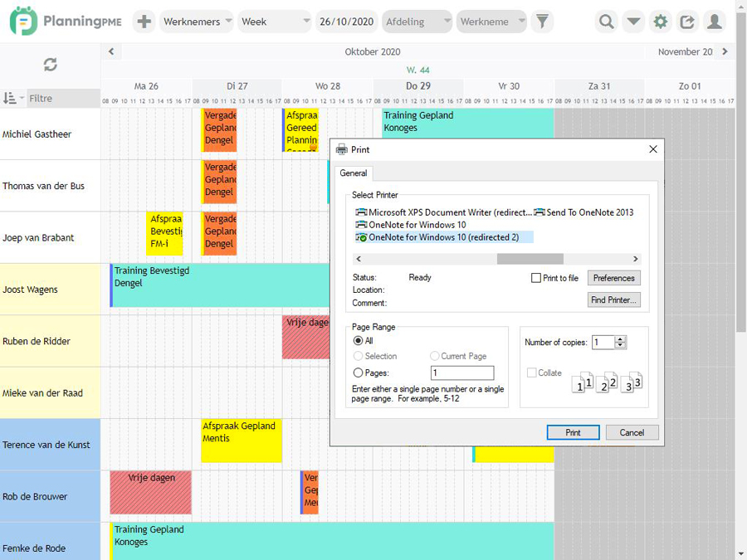Open the export icon next to the gear
Image resolution: width=747 pixels, height=560 pixels.
(687, 22)
